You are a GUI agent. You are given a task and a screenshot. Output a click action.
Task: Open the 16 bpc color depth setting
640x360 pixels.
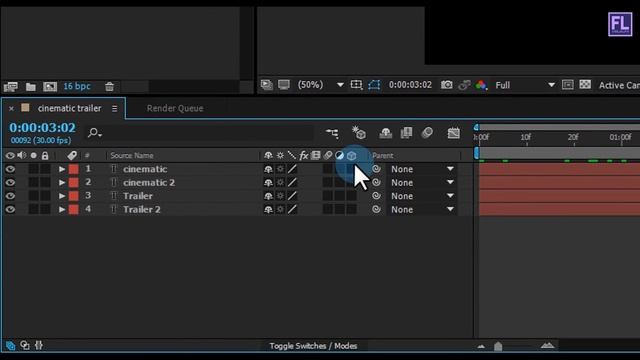click(x=77, y=86)
